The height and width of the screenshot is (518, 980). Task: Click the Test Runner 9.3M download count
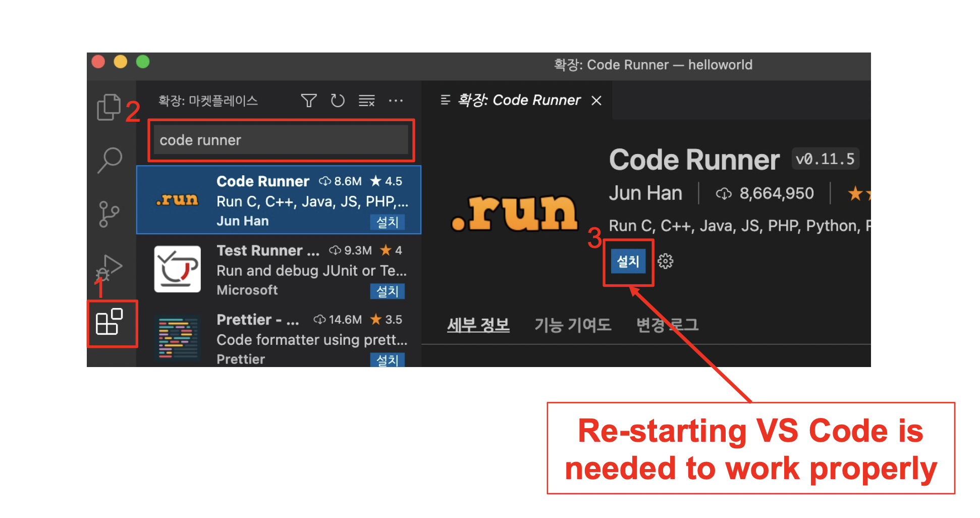tap(350, 250)
